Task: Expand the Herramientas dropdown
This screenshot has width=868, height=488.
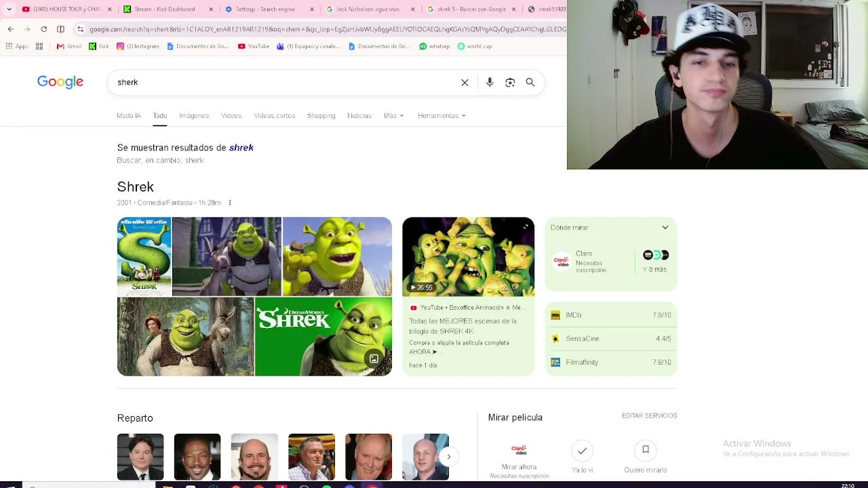Action: click(x=441, y=115)
